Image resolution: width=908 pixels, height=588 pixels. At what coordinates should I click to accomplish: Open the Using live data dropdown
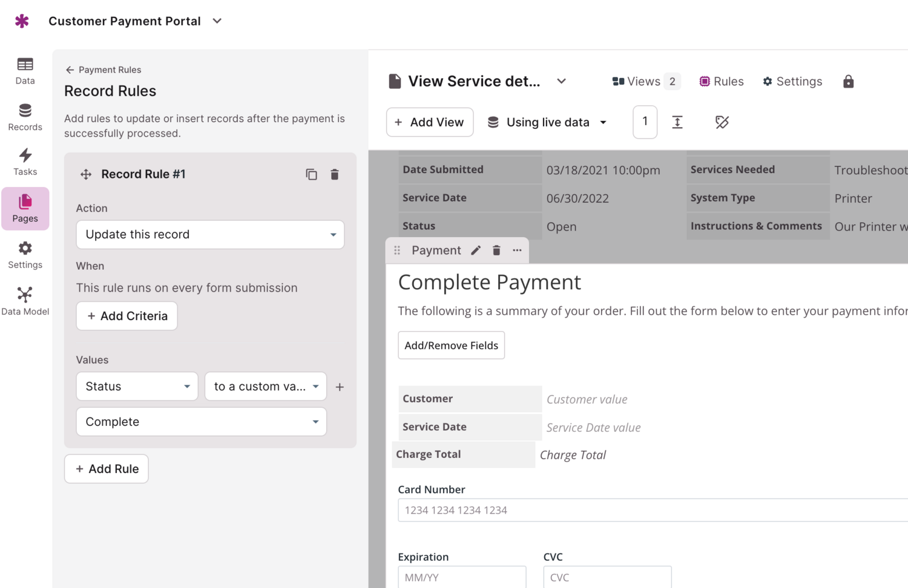point(547,122)
